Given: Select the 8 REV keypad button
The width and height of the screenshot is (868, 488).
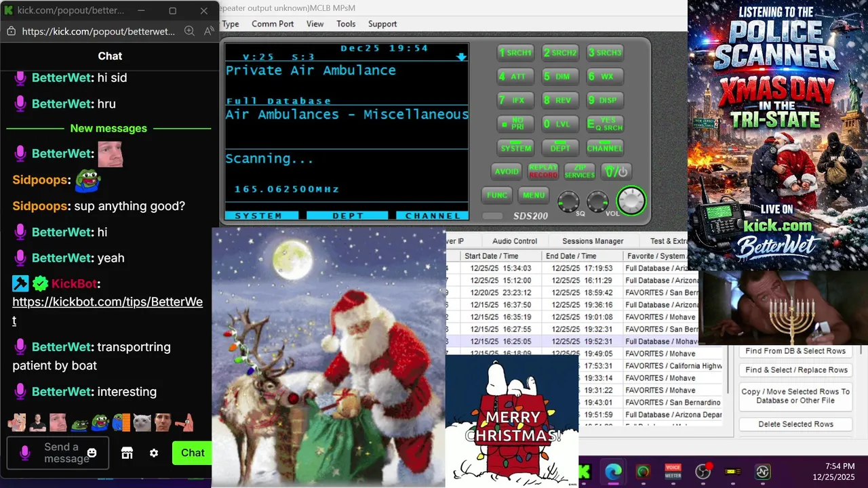Looking at the screenshot, I should (560, 100).
